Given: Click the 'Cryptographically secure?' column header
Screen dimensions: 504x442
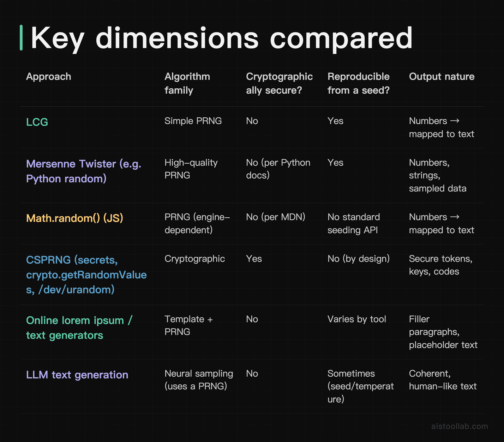Looking at the screenshot, I should (280, 83).
